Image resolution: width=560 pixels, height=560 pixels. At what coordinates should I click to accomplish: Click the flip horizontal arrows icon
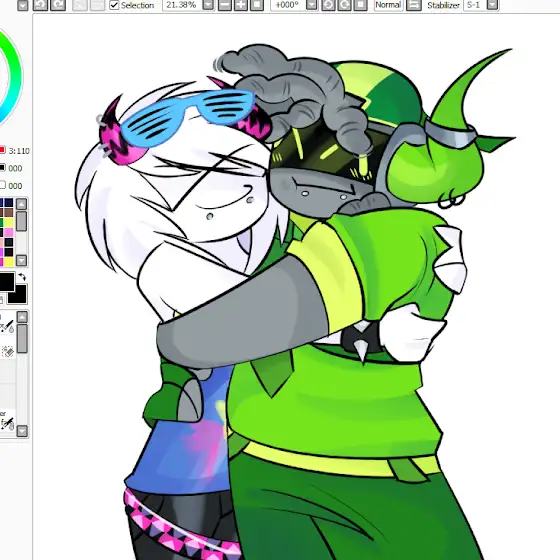[414, 5]
